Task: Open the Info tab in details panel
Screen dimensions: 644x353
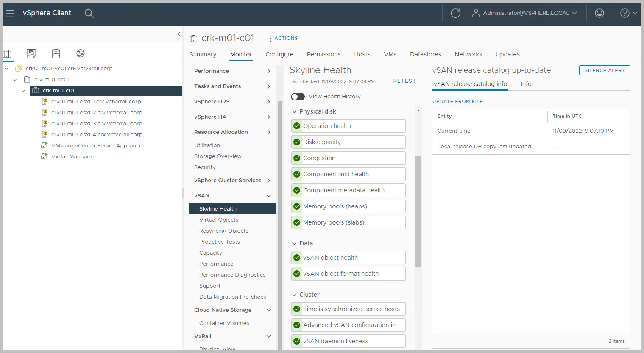Action: (x=526, y=84)
